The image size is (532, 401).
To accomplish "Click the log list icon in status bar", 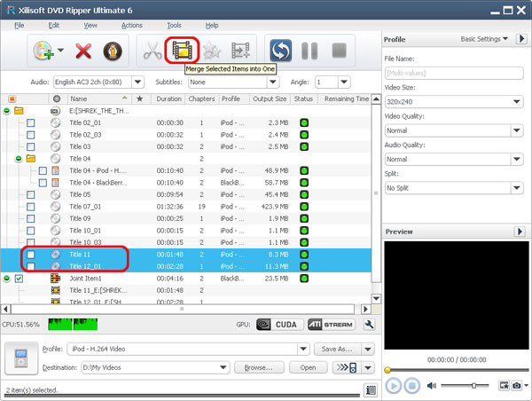I will 371,390.
